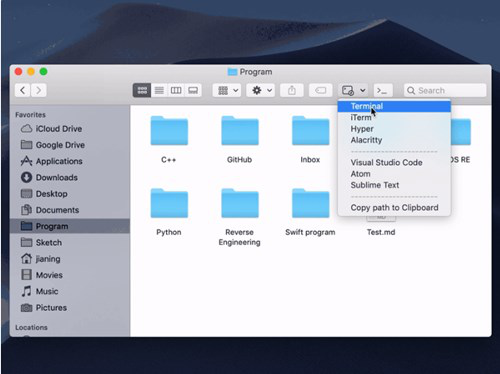Focus the Finder Search field

point(445,90)
